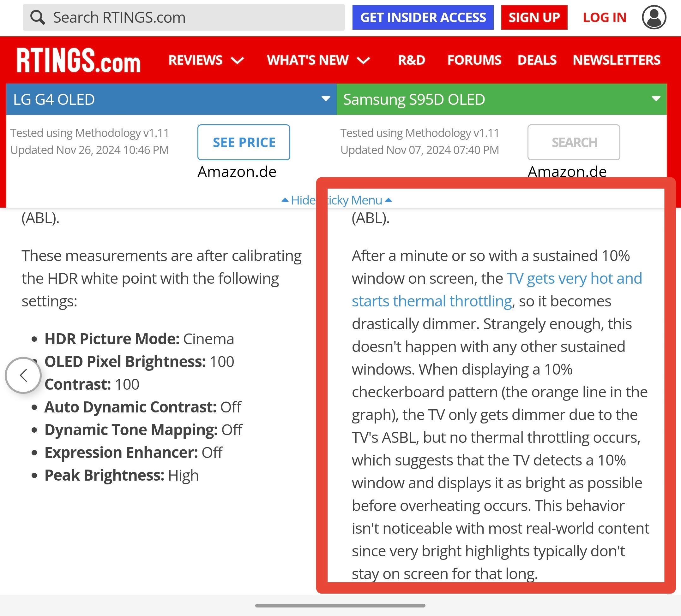
Task: Click the Hide Sticky Menu right arrow
Action: 389,200
